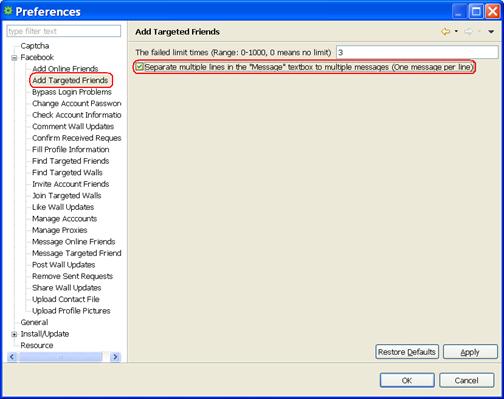Select Fill Profile Information item
Image resolution: width=504 pixels, height=399 pixels.
click(x=71, y=149)
